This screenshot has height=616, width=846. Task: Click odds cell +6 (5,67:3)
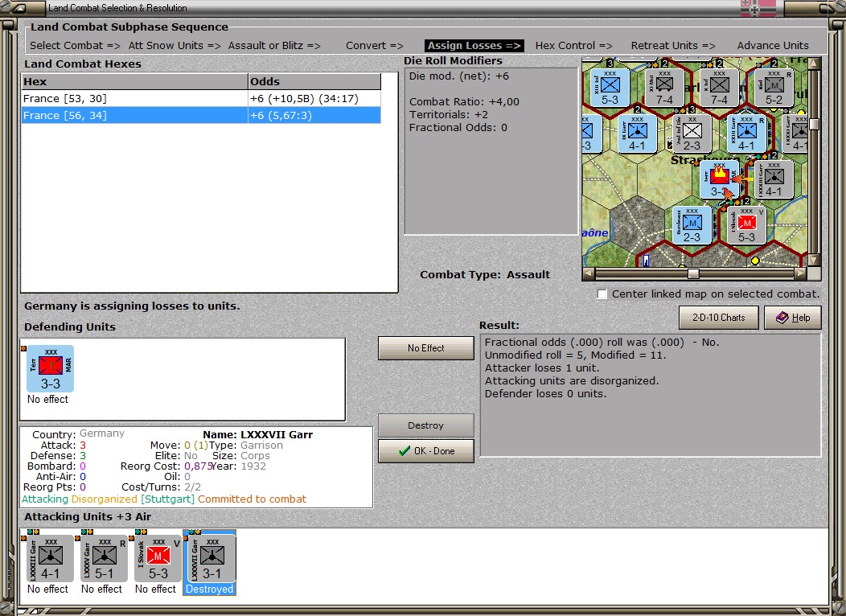(x=314, y=116)
